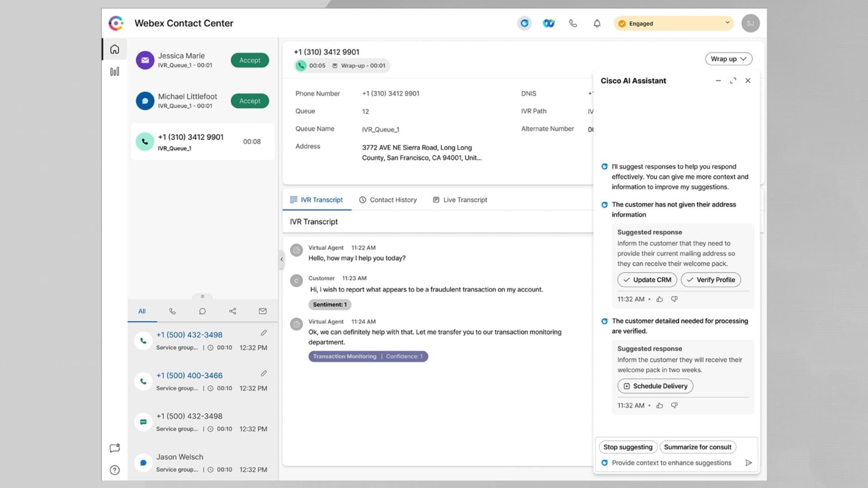Filter interaction history by calls icon

click(x=172, y=311)
